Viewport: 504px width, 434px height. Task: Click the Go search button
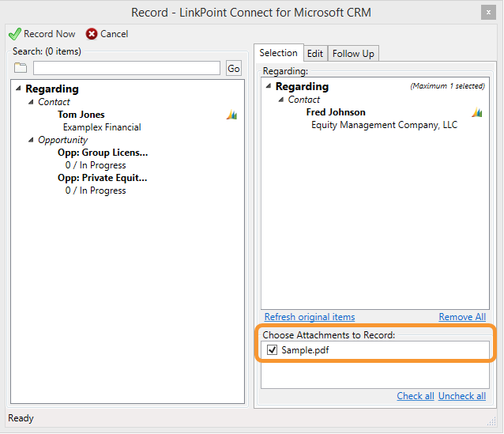point(234,68)
